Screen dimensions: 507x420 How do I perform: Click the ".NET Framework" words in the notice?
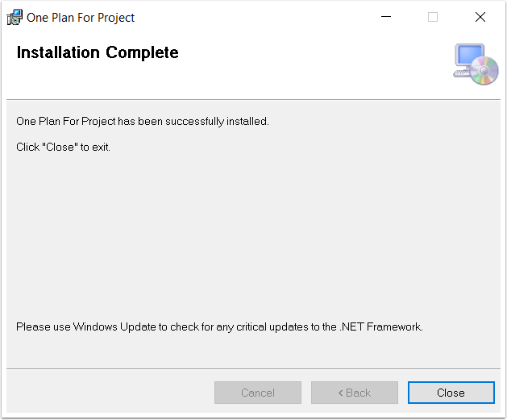(x=381, y=326)
